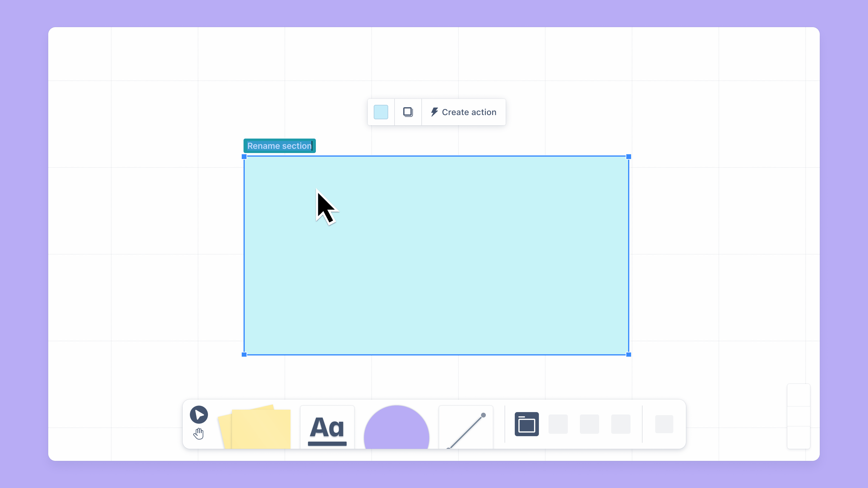868x488 pixels.
Task: Click the lightning bolt action icon
Action: coord(434,112)
